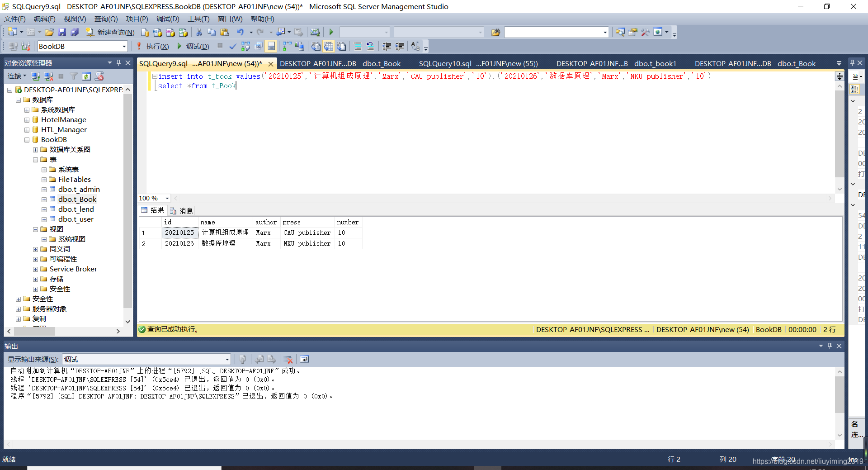Open the 帮助(H) menu

[x=262, y=19]
